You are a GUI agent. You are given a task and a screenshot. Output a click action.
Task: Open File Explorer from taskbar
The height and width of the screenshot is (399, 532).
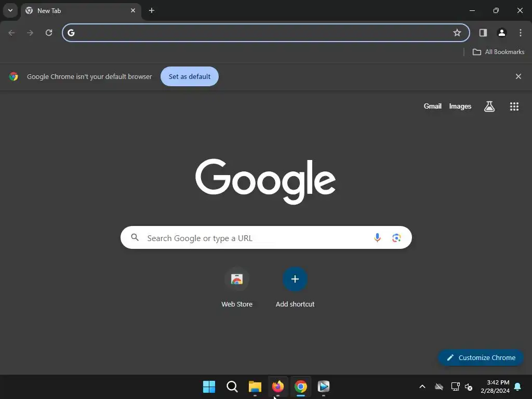click(x=255, y=387)
